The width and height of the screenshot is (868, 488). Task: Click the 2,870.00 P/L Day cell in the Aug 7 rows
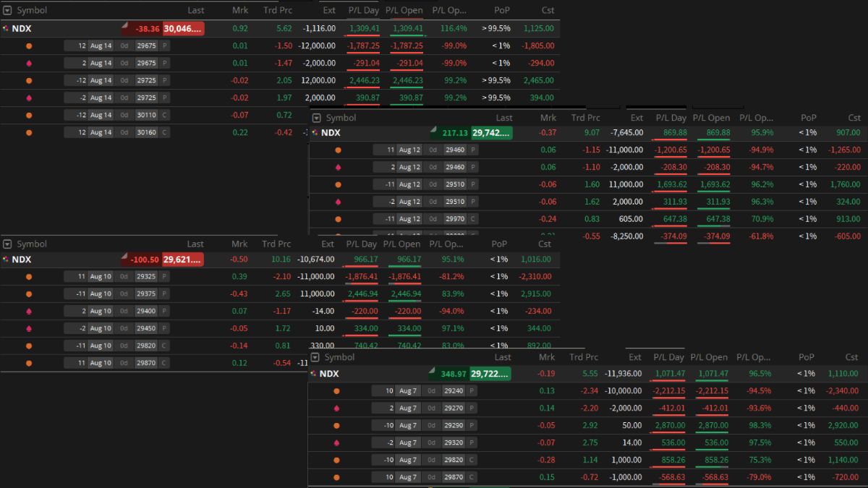pyautogui.click(x=668, y=425)
